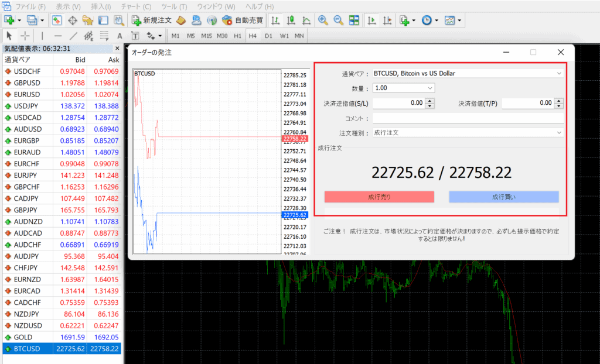Expand the Templates dropdown arrow
The image size is (600, 364).
point(459,20)
